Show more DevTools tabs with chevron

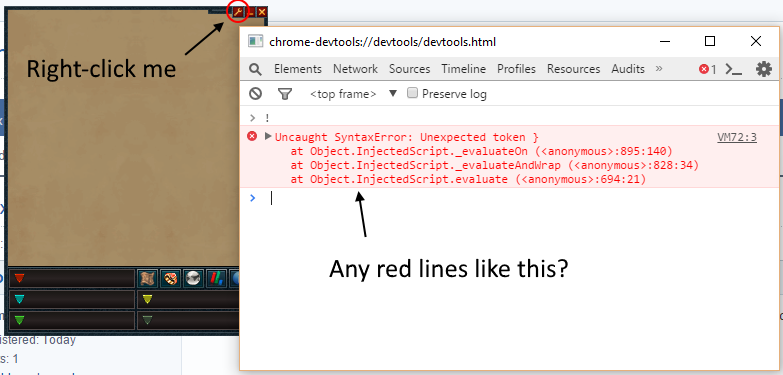coord(659,68)
